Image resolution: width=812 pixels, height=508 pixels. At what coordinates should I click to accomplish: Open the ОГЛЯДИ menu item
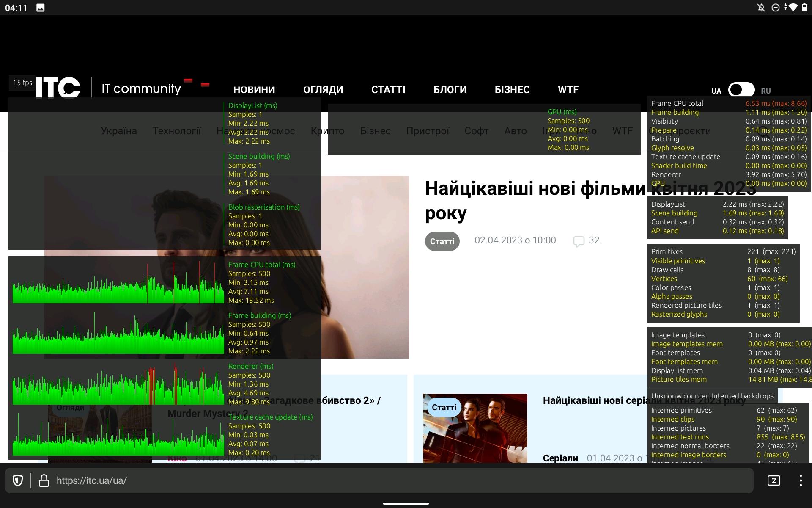point(323,90)
